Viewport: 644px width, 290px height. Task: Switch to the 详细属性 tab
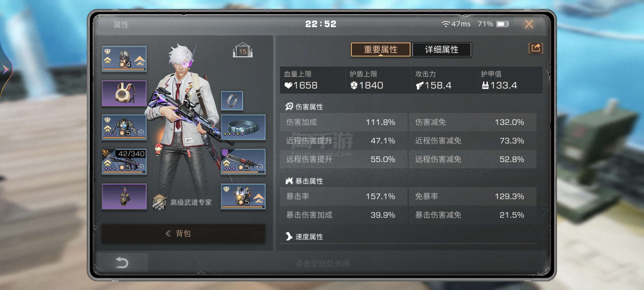(x=441, y=49)
